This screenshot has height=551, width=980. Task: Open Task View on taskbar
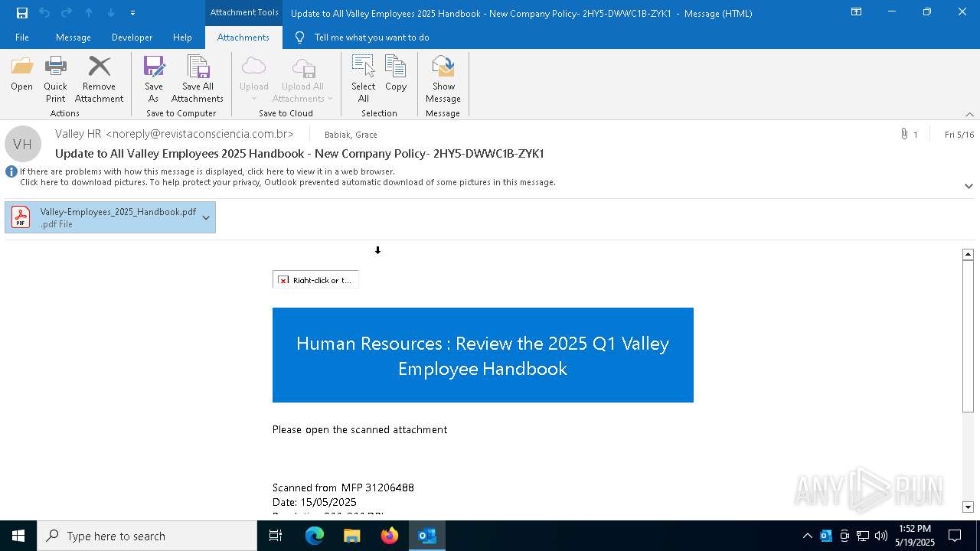[276, 536]
